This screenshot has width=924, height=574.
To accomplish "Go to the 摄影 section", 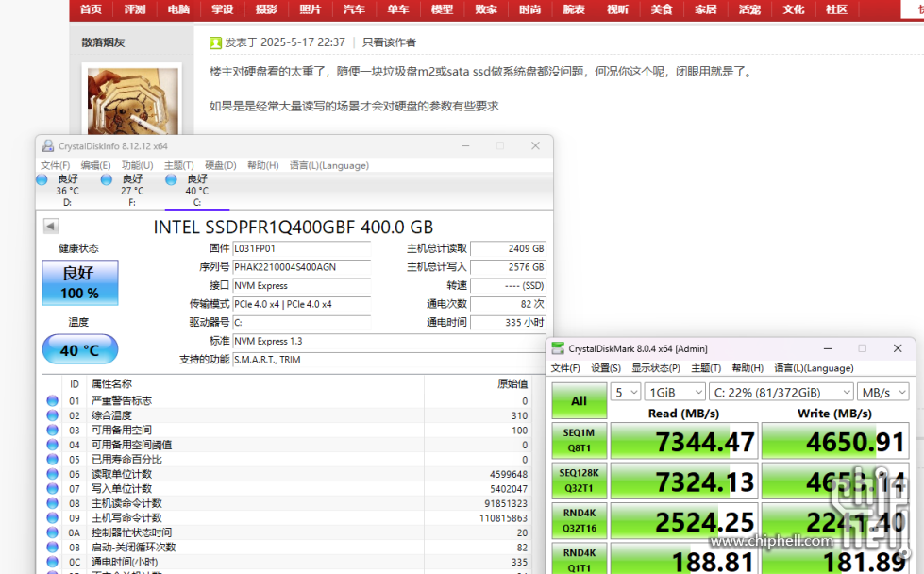I will tap(266, 9).
